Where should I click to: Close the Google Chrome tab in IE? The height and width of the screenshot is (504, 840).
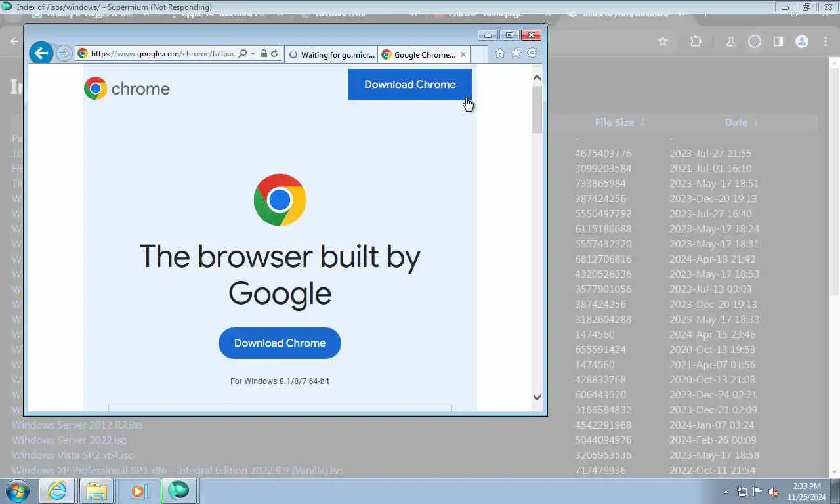tap(463, 54)
